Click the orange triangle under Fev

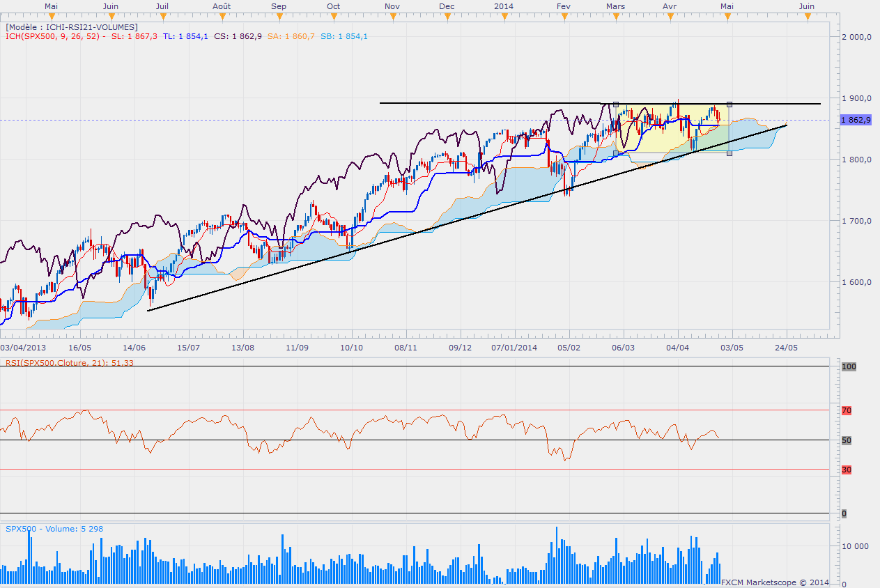click(564, 17)
